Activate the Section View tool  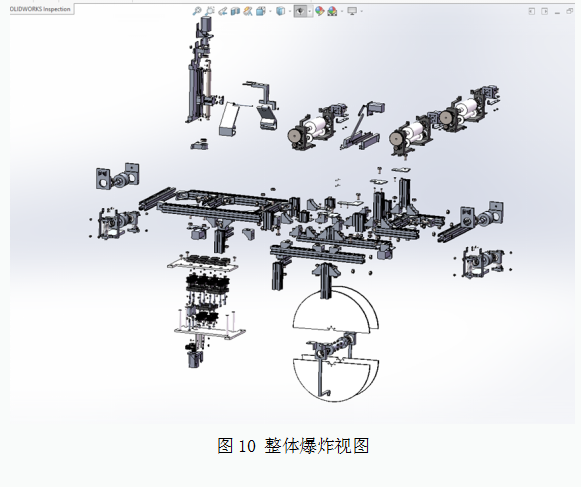[x=235, y=11]
